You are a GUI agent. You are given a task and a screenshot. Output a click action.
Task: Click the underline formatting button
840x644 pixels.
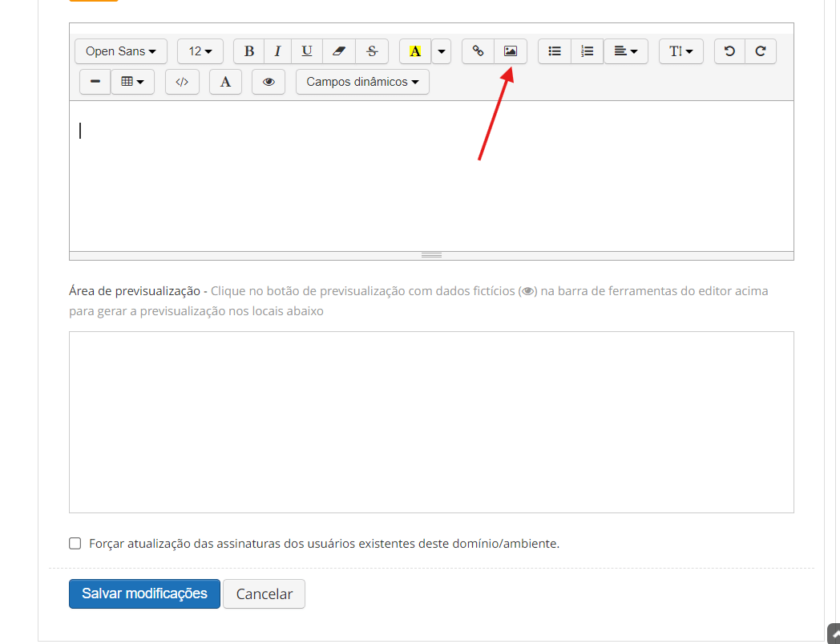click(307, 51)
